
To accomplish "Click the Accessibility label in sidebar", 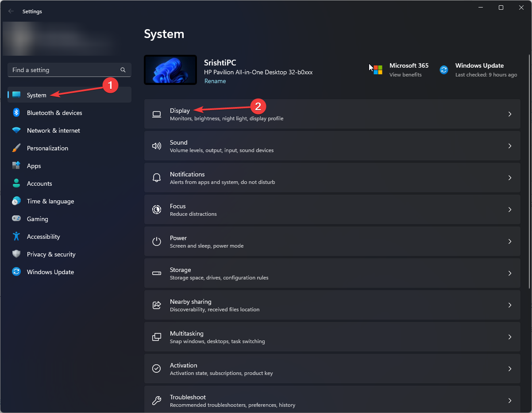I will point(43,237).
